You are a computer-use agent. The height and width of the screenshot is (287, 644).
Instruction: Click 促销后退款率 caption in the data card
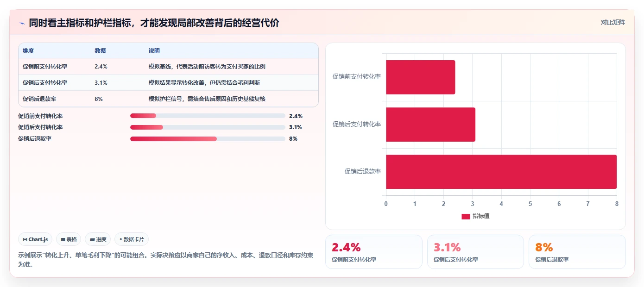pyautogui.click(x=552, y=260)
